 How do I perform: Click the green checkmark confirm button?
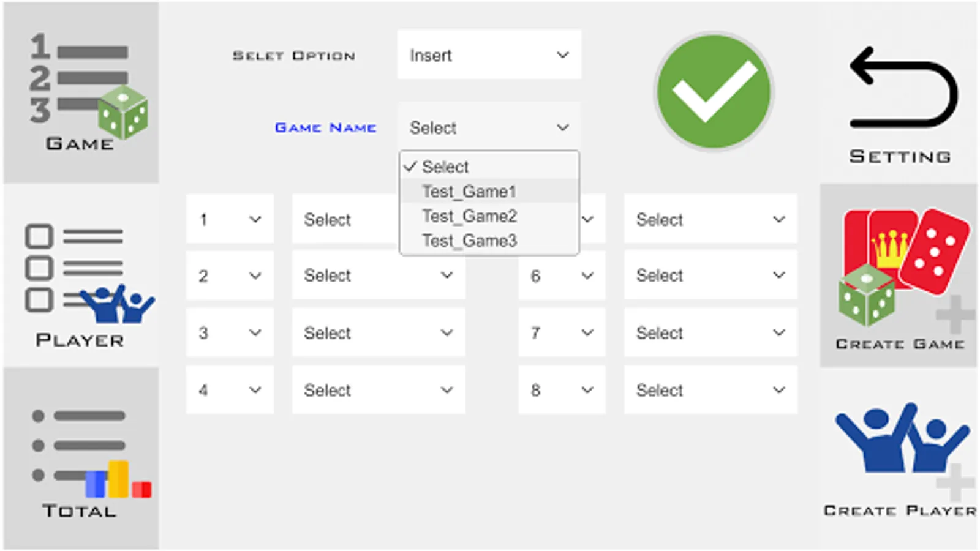(x=714, y=92)
